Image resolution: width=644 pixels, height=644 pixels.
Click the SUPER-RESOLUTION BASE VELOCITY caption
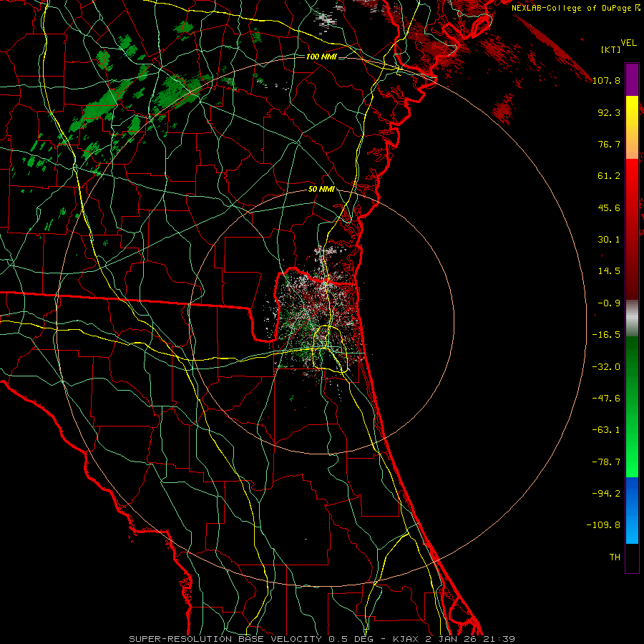tap(227, 639)
